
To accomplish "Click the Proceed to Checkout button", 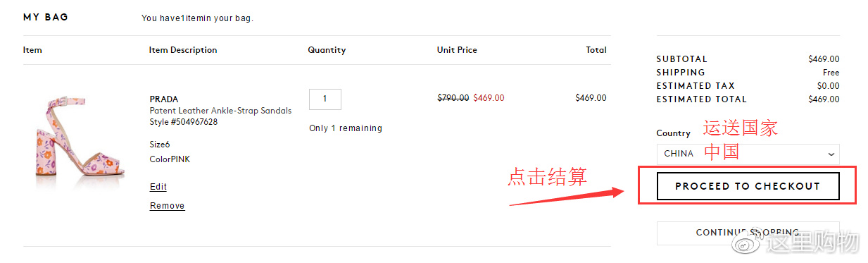I will 748,186.
